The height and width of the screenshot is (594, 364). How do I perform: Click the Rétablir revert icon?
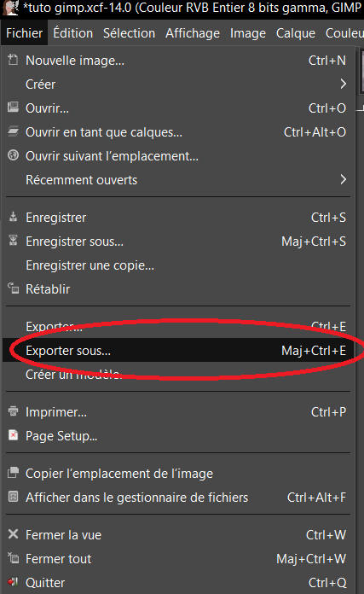tap(14, 288)
